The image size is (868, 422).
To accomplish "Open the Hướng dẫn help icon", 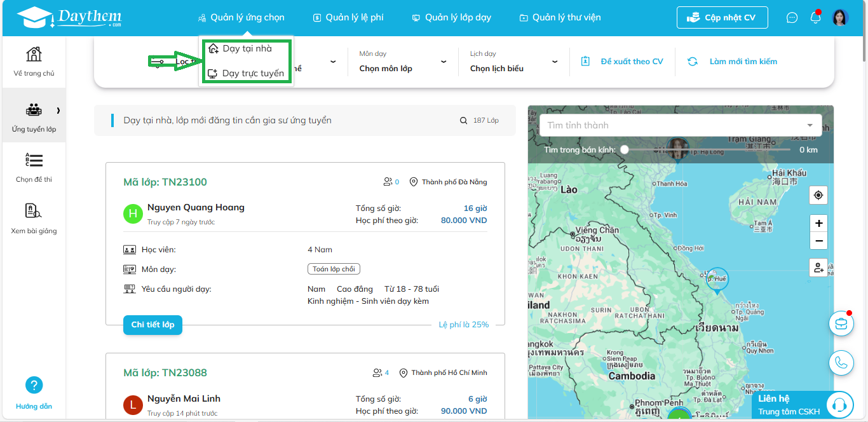I will [34, 385].
